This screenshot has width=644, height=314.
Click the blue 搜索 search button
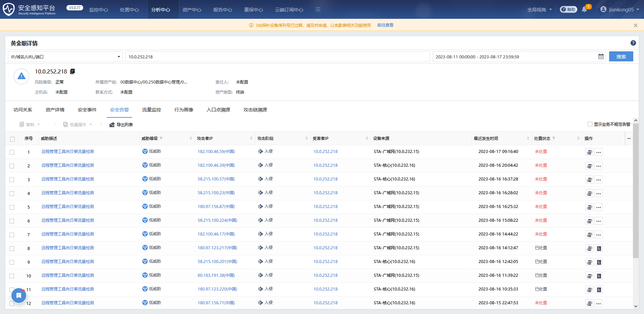pyautogui.click(x=621, y=56)
